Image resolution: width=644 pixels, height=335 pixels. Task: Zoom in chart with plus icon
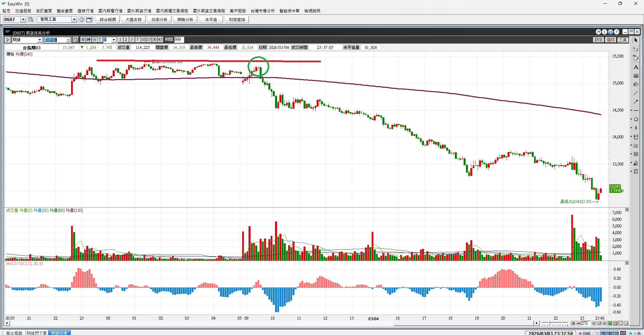[x=573, y=323]
